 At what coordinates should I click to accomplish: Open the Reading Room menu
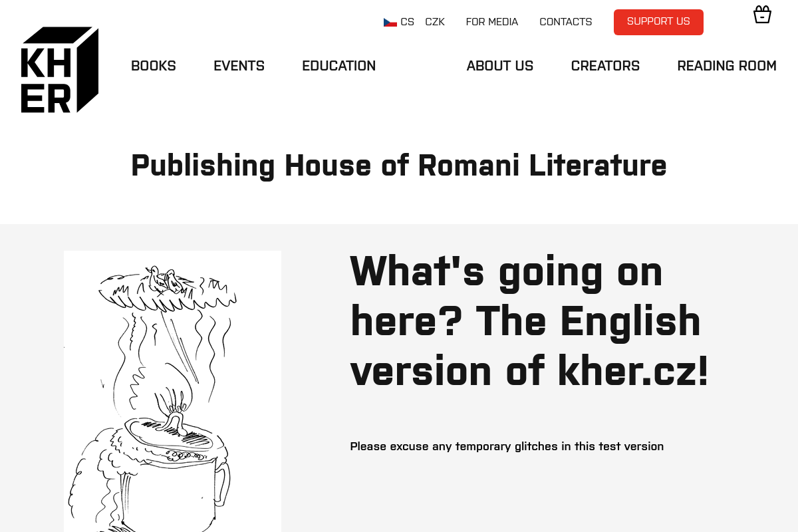[727, 66]
